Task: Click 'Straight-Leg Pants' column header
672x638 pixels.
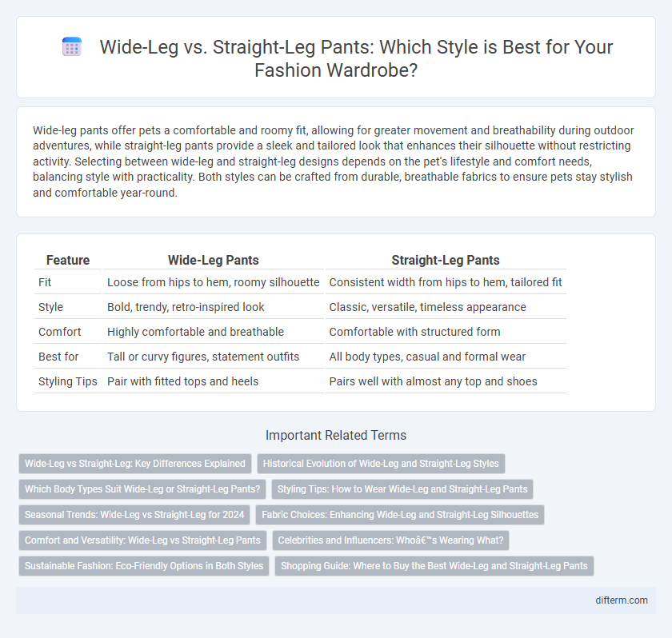Action: 446,260
